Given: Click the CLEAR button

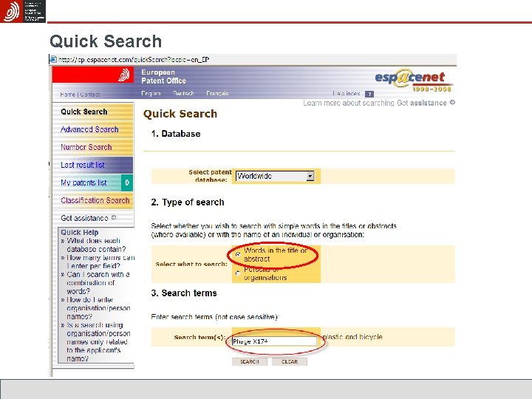Looking at the screenshot, I should [290, 361].
